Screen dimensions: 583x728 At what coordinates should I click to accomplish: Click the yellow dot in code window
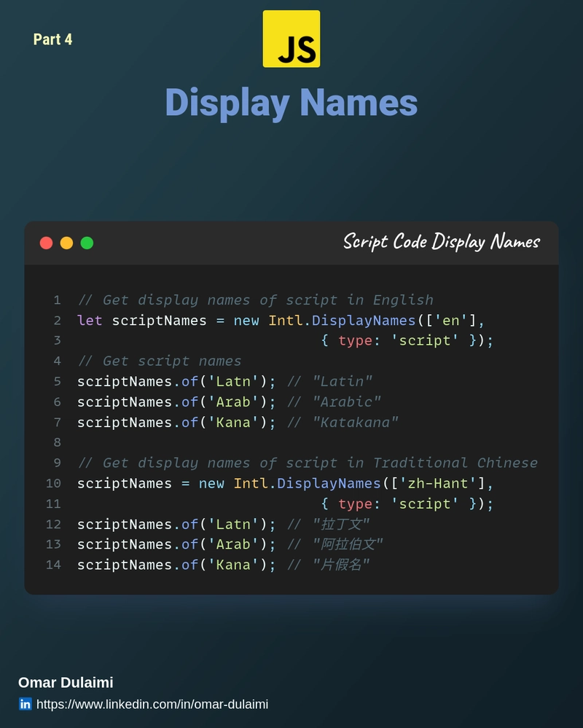point(66,243)
